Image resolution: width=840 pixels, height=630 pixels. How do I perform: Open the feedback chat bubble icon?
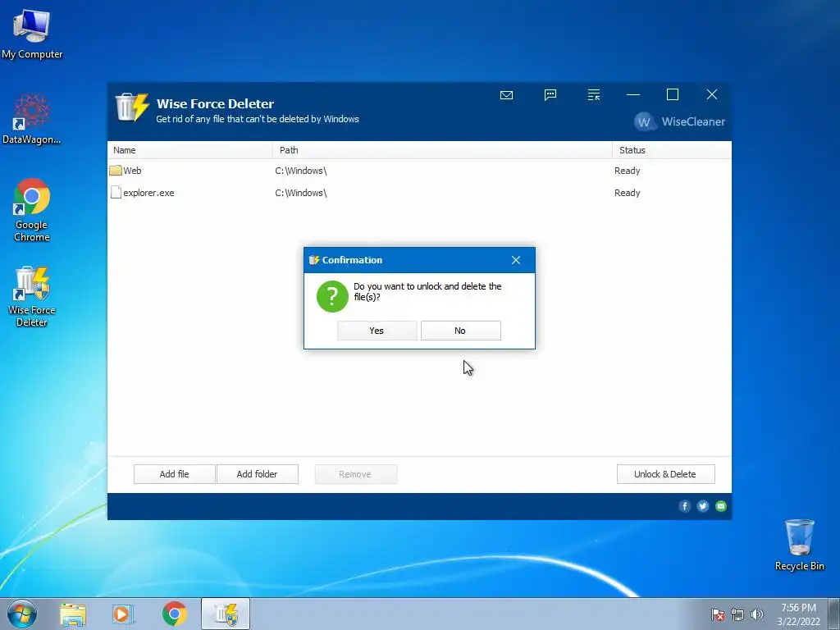click(x=550, y=95)
